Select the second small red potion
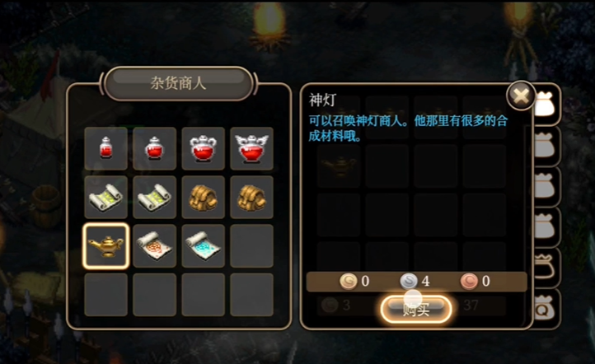 [x=154, y=148]
